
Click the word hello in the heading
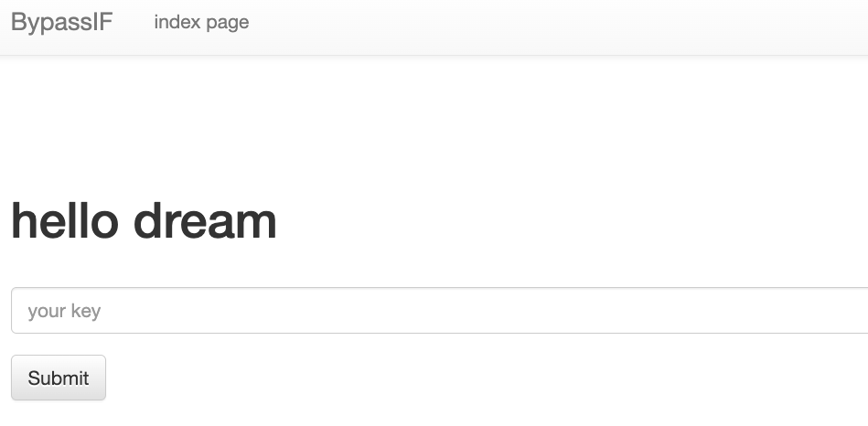(65, 220)
